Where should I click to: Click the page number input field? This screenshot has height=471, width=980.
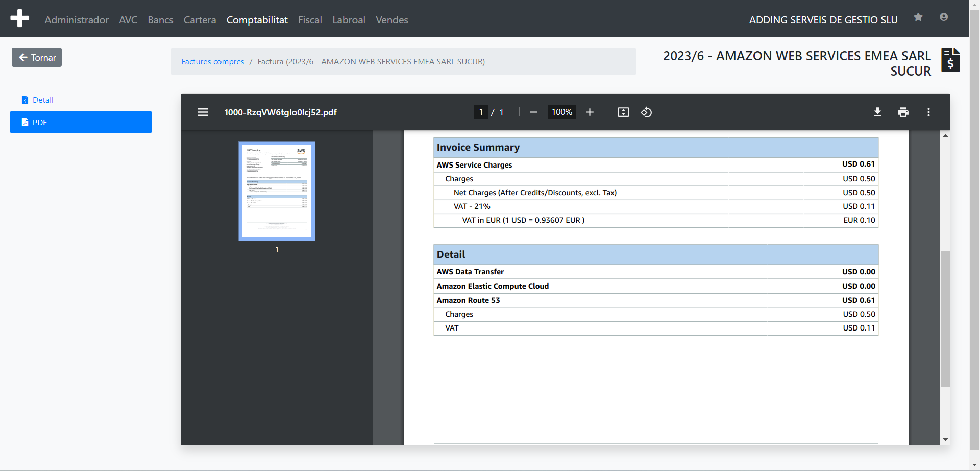481,112
